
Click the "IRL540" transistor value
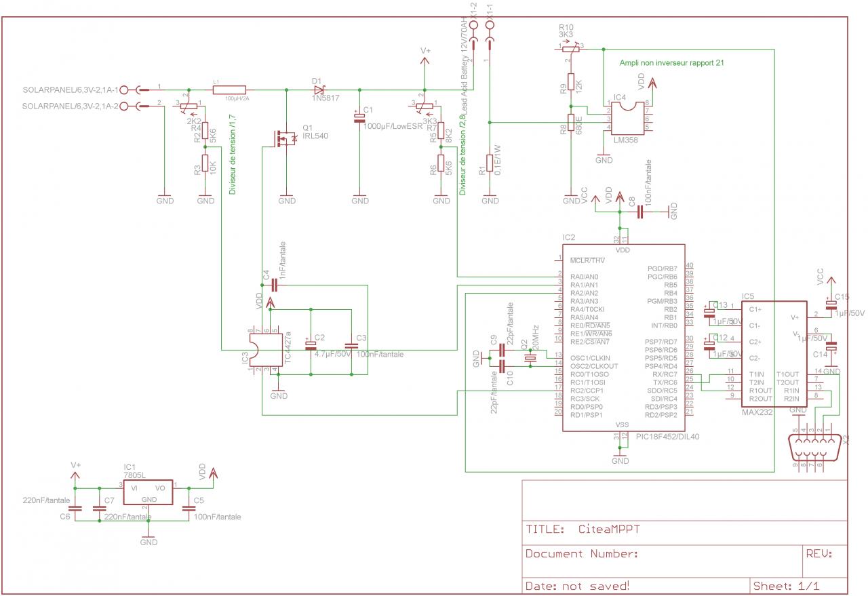pos(315,136)
